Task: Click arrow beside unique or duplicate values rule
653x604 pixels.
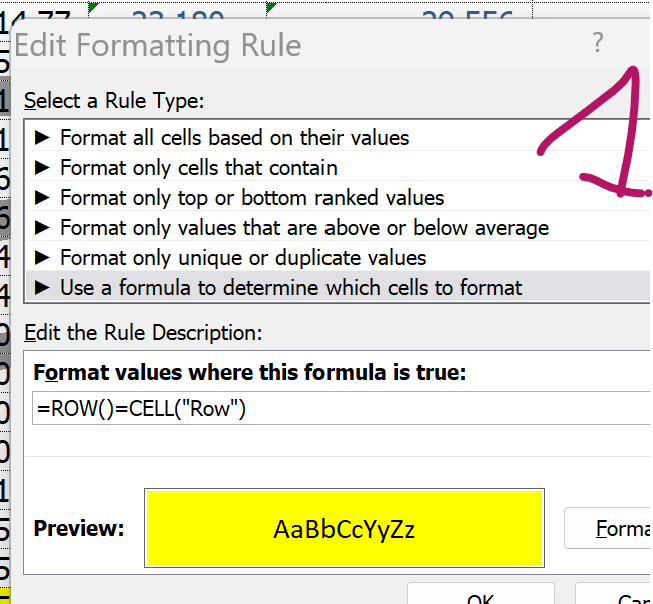Action: pyautogui.click(x=42, y=257)
